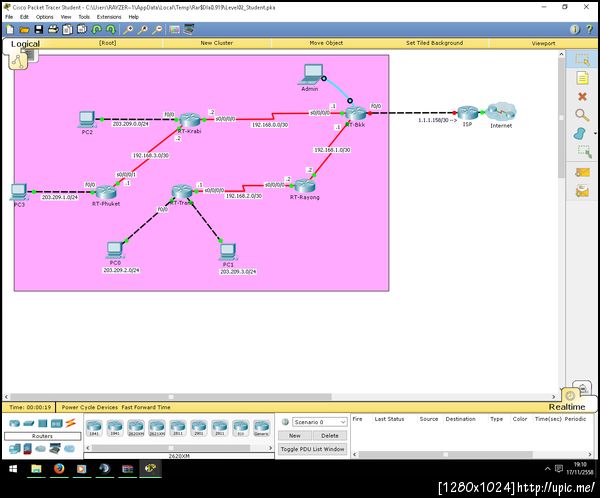Click the Viewport button
The image size is (600, 498).
coord(543,43)
